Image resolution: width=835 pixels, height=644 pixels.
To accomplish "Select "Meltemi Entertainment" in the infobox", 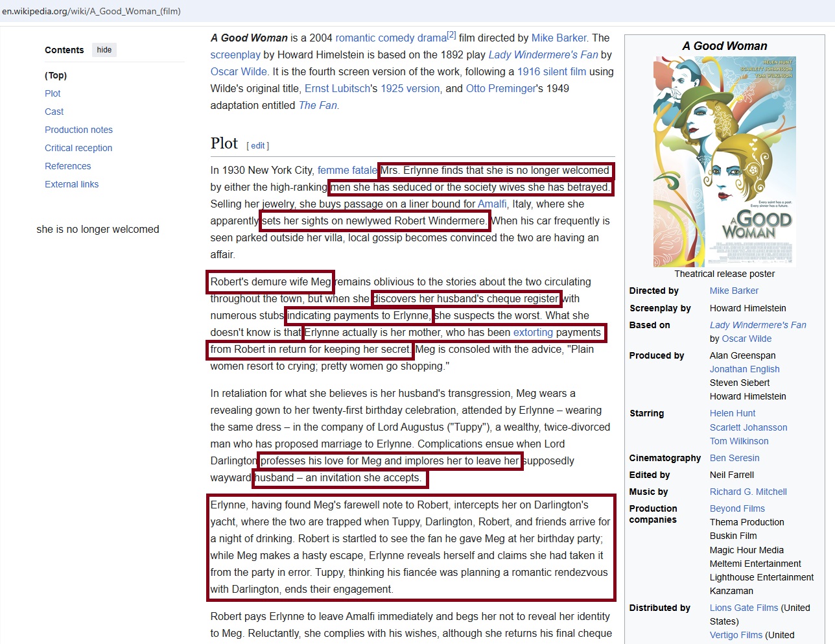I will point(755,564).
